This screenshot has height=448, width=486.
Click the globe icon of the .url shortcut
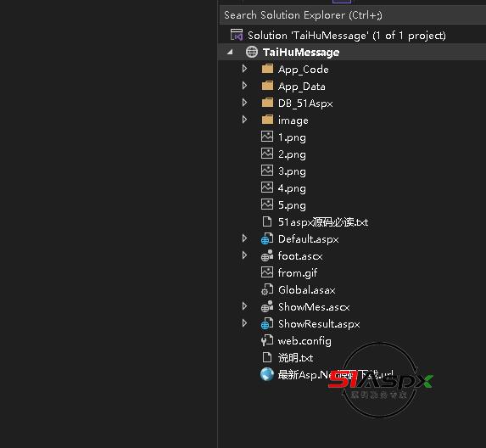pos(267,374)
